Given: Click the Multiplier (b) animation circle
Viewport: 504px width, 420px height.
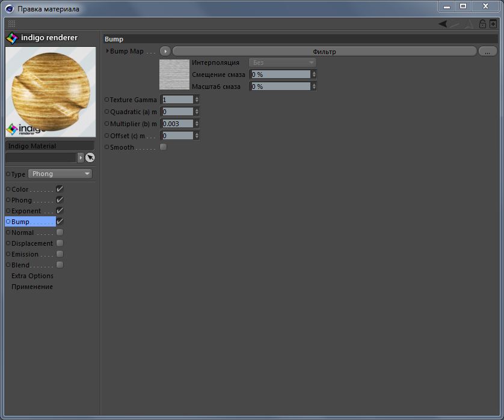Looking at the screenshot, I should click(x=106, y=124).
